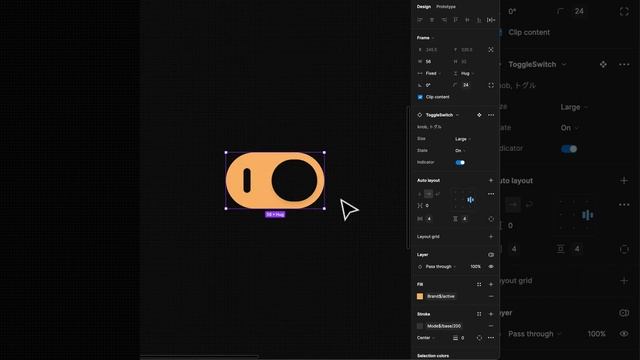The image size is (640, 360).
Task: Go to main component icon, main panel
Action: click(x=479, y=115)
